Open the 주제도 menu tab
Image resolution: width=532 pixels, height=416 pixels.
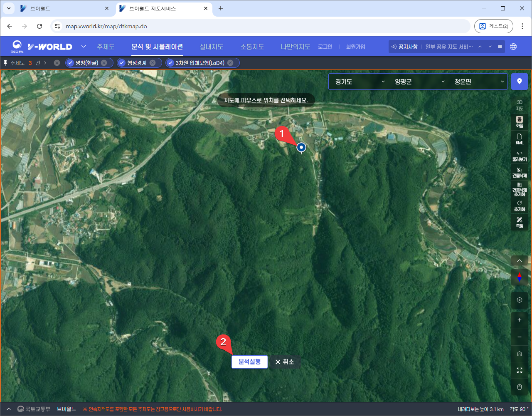coord(106,47)
